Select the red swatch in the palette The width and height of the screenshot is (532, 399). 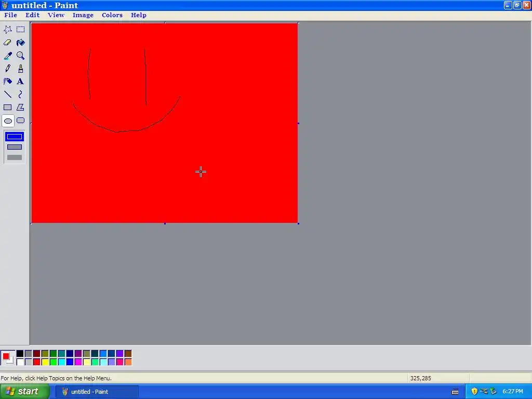37,362
